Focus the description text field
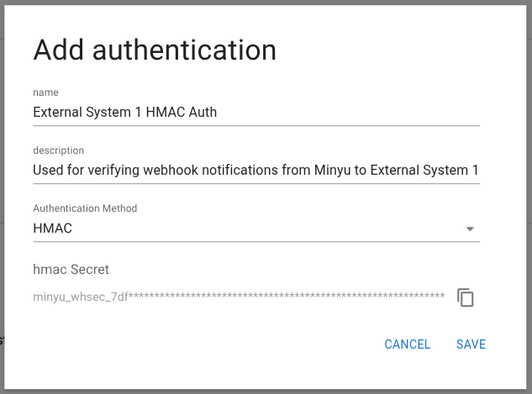This screenshot has height=394, width=532. 255,171
